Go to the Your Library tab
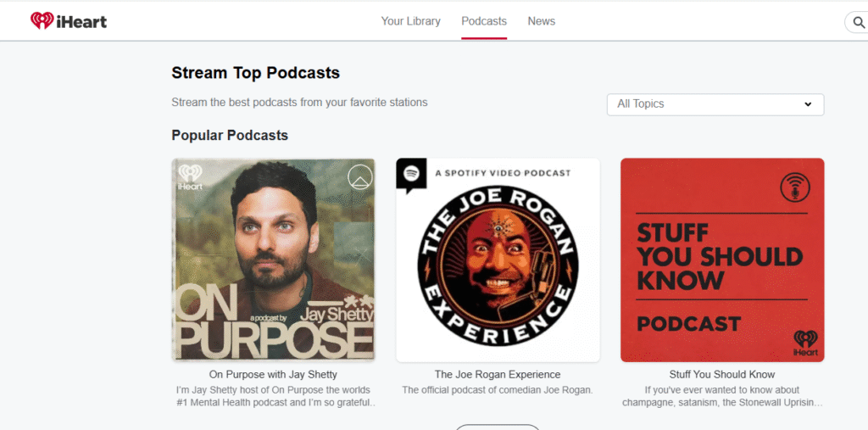 [410, 21]
